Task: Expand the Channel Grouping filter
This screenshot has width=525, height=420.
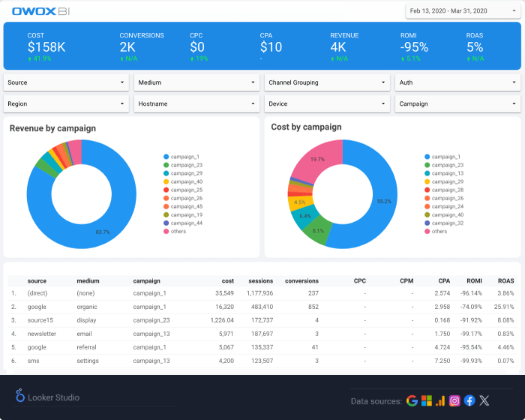Action: [x=327, y=82]
